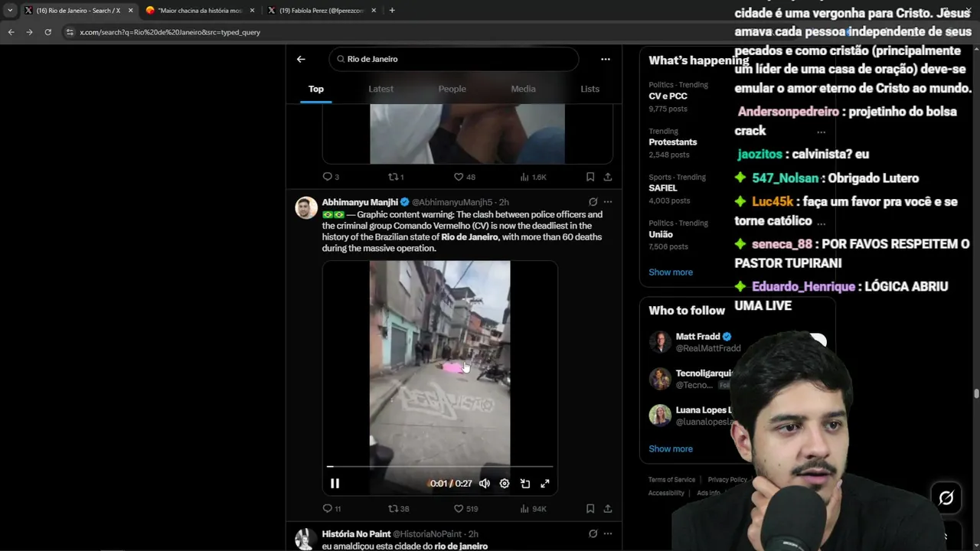The image size is (980, 551).
Task: Open a new browser tab
Action: [392, 11]
